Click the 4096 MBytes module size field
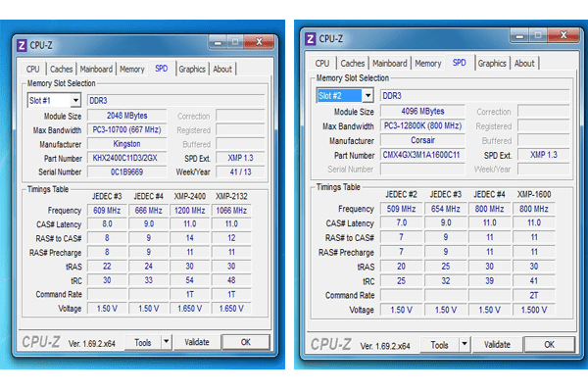 pos(422,111)
